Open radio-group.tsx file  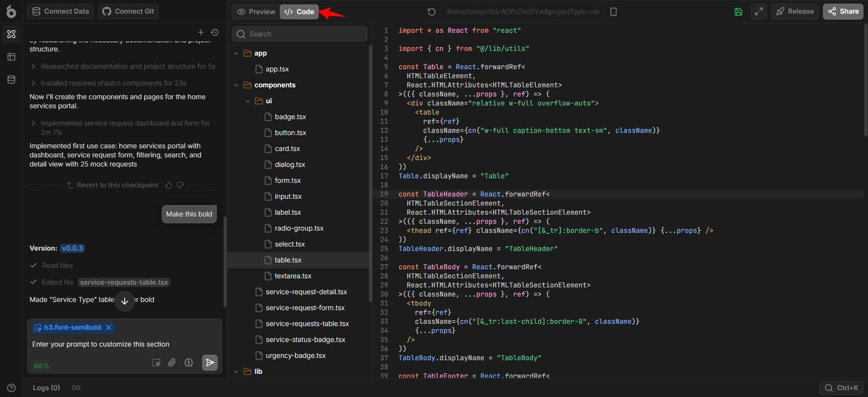tap(298, 228)
